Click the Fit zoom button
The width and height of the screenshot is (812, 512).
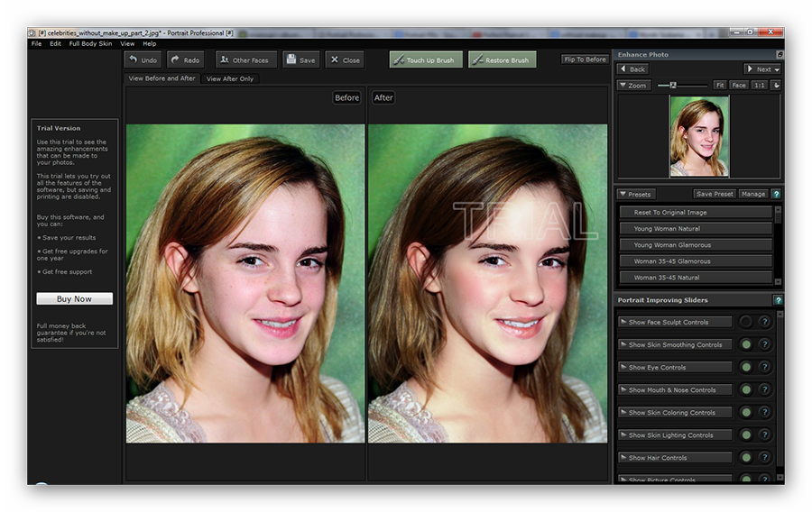click(x=720, y=85)
